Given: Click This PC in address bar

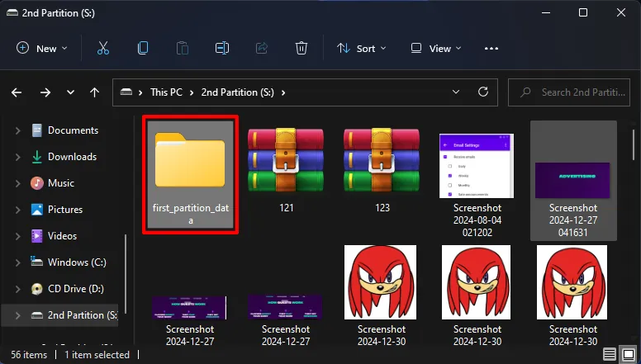Looking at the screenshot, I should 166,92.
